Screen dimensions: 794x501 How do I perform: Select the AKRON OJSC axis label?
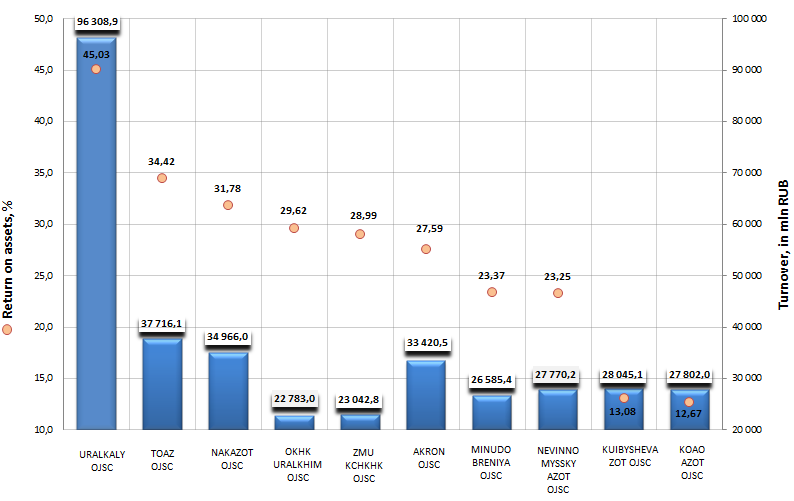tap(429, 458)
